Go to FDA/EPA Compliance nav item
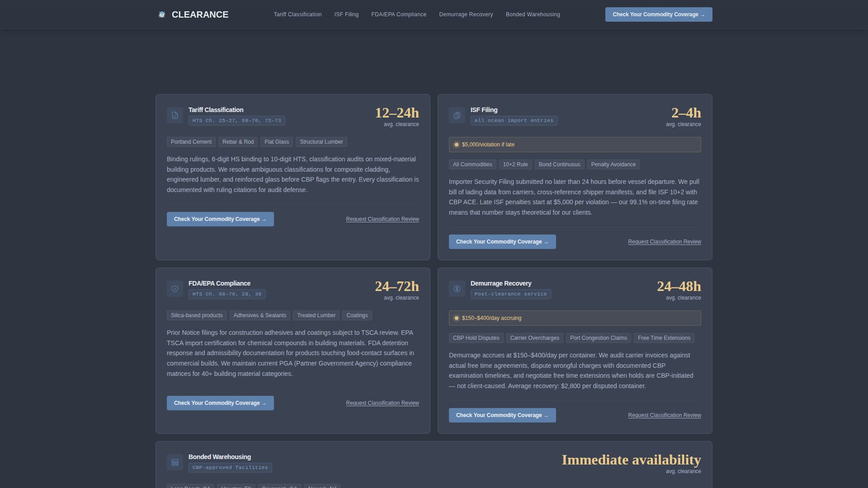The image size is (868, 488). [399, 14]
